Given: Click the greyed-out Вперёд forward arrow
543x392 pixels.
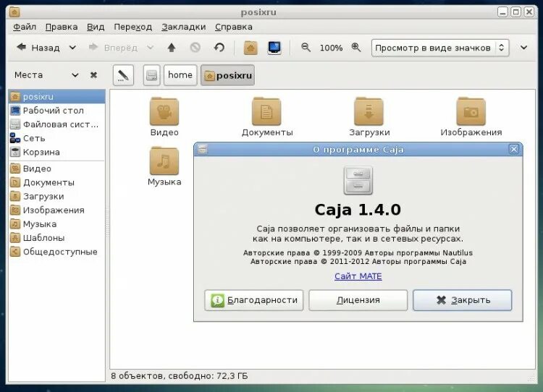Looking at the screenshot, I should click(113, 48).
